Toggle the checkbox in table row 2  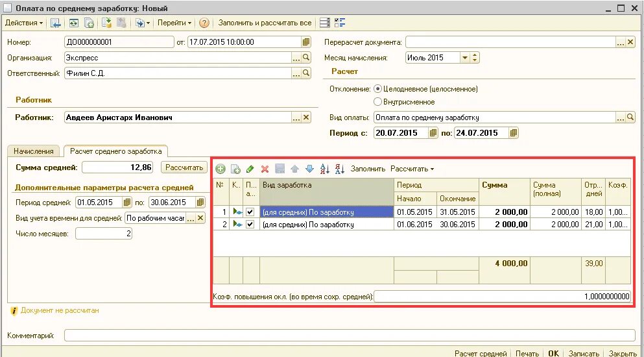pos(250,225)
